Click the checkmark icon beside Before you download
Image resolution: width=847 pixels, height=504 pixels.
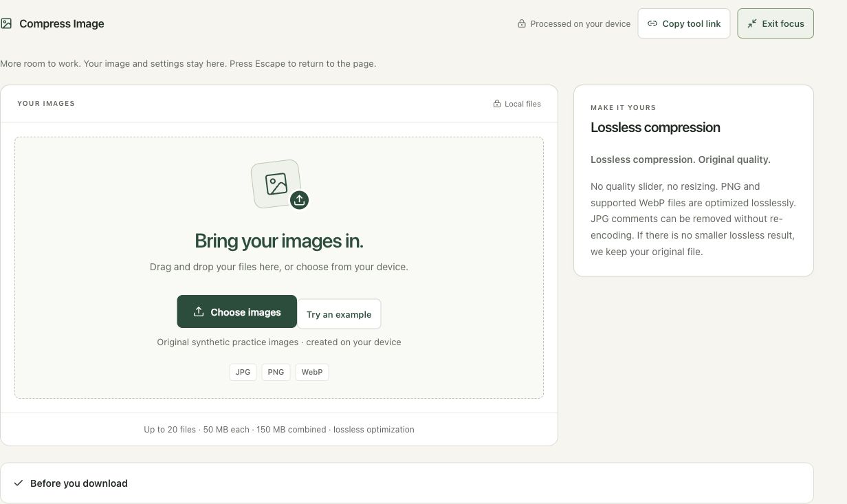[x=19, y=483]
